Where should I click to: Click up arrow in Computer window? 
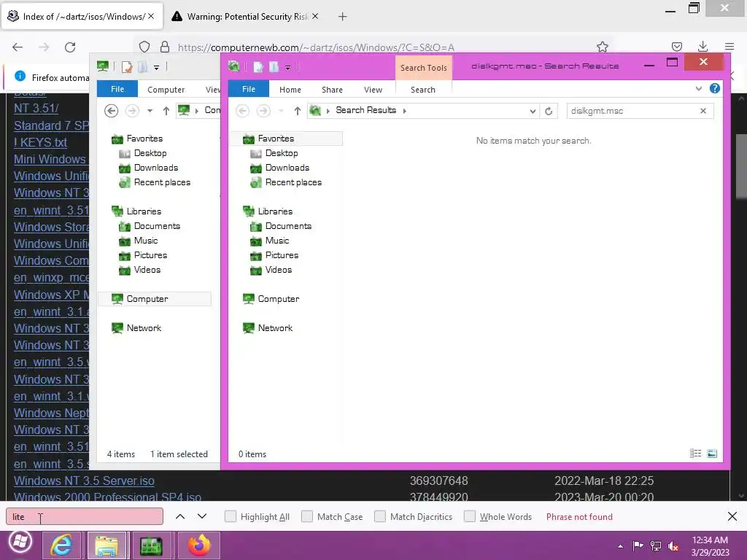point(166,111)
